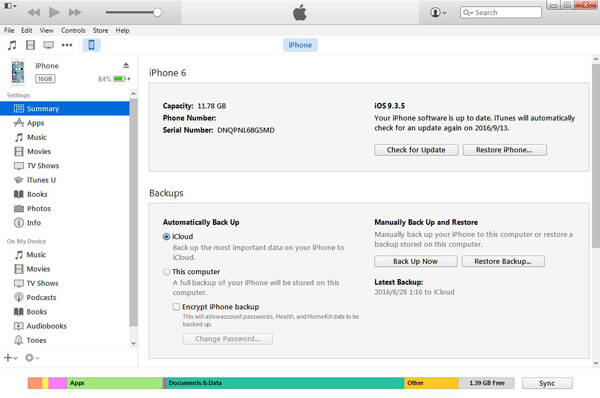The height and width of the screenshot is (398, 600).
Task: Open the TV Shows library icon in toolbar
Action: pyautogui.click(x=48, y=45)
